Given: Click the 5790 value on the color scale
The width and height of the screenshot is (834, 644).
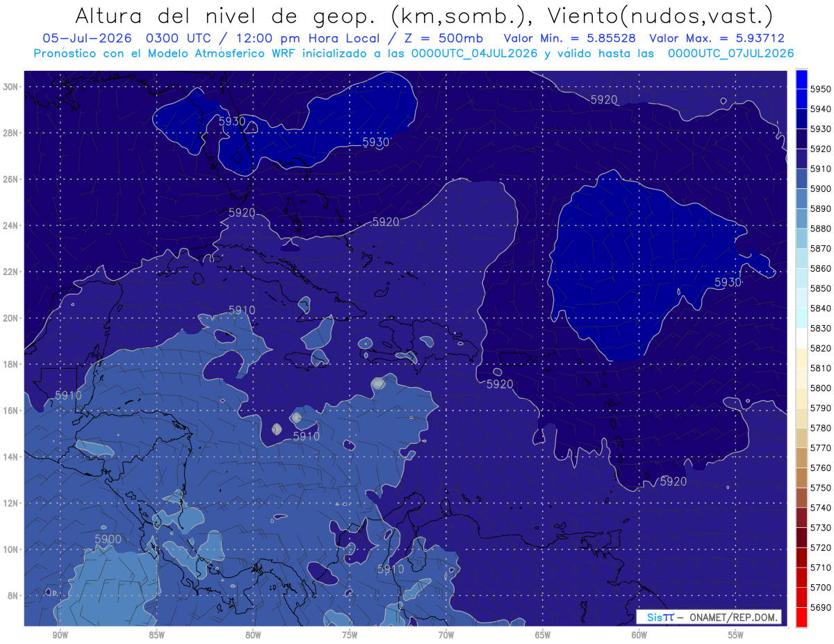Looking at the screenshot, I should (x=820, y=408).
